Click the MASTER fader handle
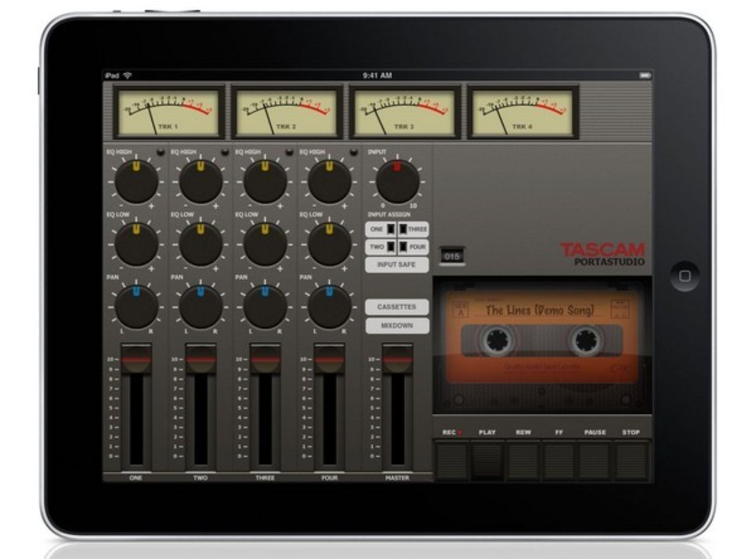 (397, 359)
